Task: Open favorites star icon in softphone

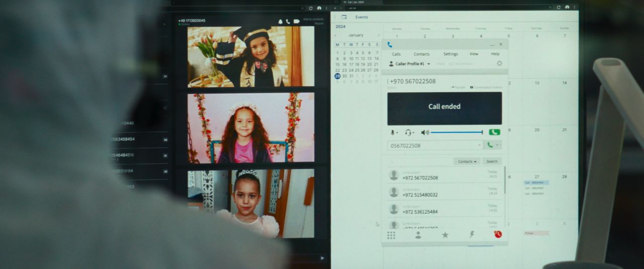Action: (x=445, y=235)
